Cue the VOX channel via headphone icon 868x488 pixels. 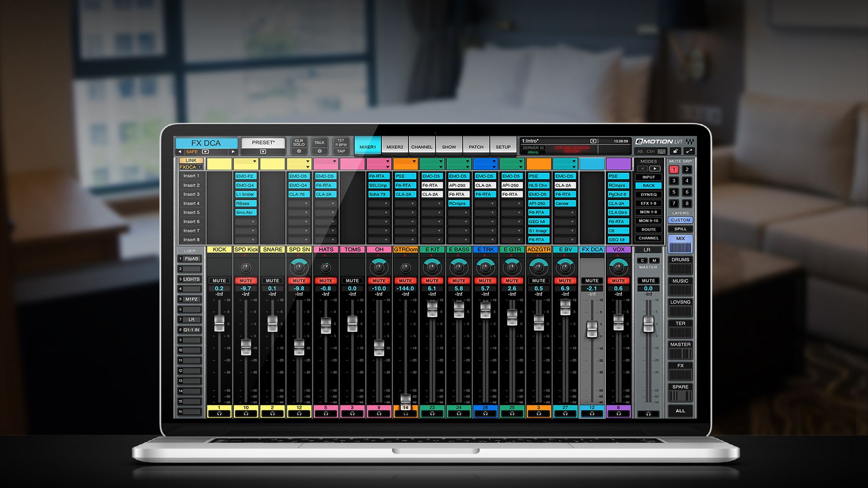click(619, 413)
